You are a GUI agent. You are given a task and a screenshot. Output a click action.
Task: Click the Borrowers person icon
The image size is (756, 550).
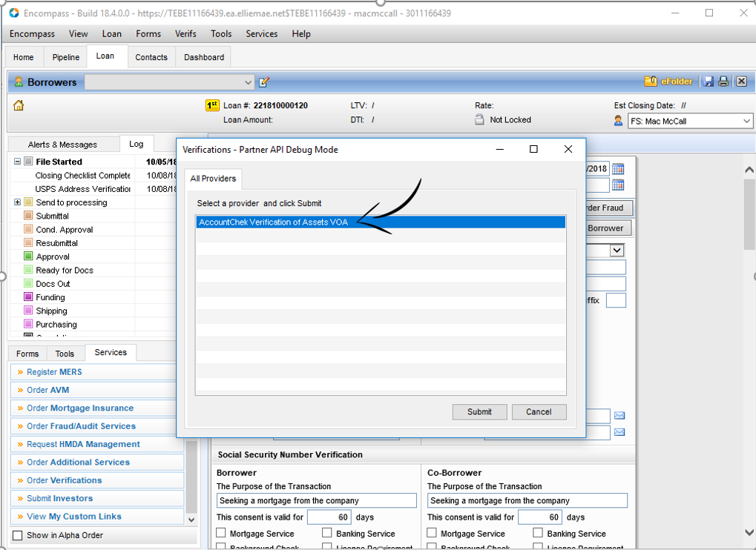19,82
